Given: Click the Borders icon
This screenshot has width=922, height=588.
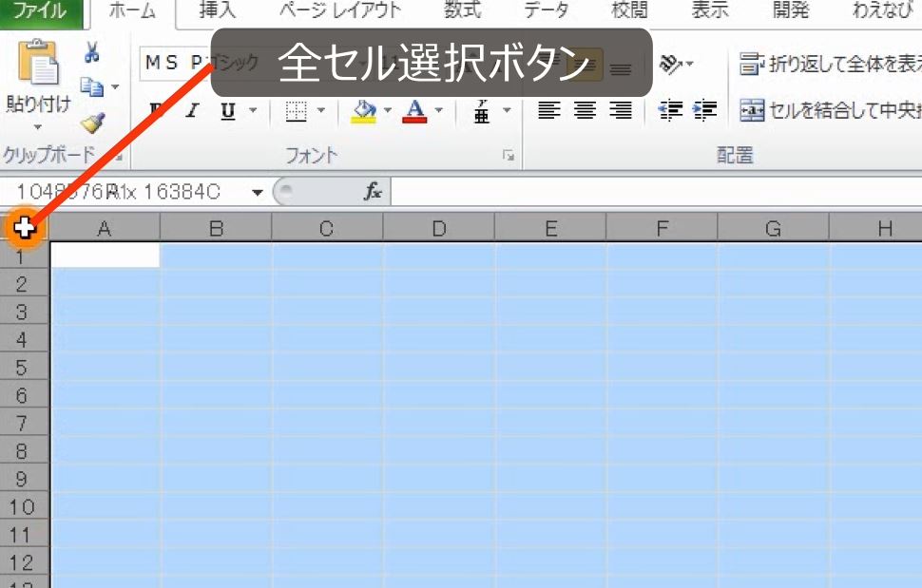Looking at the screenshot, I should [x=296, y=110].
